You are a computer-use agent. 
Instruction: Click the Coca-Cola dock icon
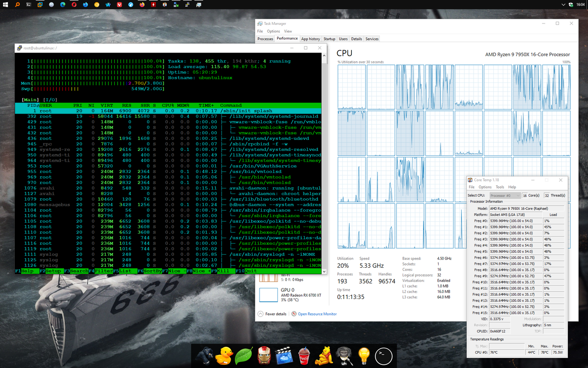[x=304, y=356]
